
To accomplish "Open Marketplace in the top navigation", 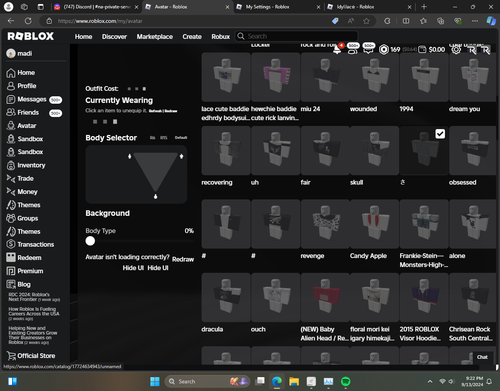I will (x=155, y=37).
